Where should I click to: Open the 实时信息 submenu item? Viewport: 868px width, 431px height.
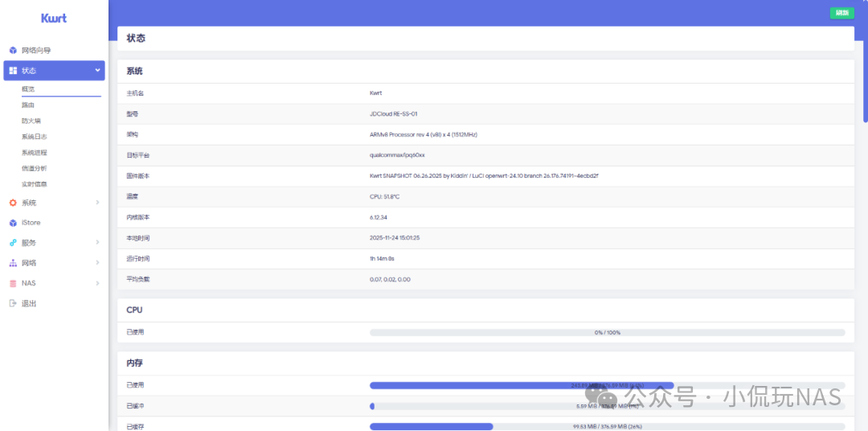[35, 184]
